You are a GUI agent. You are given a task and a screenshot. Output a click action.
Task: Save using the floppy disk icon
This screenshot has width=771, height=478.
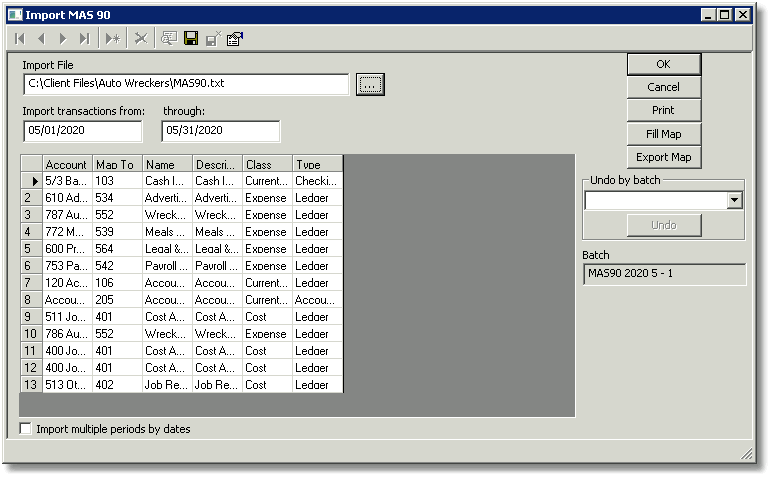pos(191,38)
